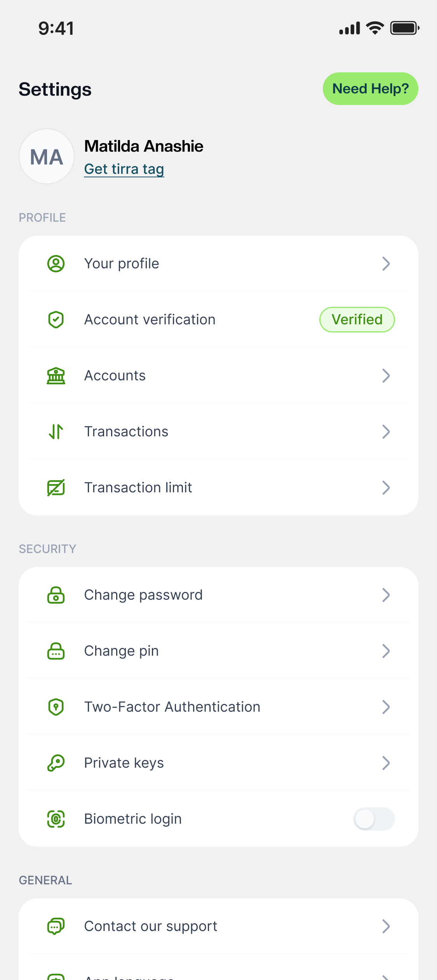Tap the MA avatar circle
The width and height of the screenshot is (437, 980).
pos(47,156)
